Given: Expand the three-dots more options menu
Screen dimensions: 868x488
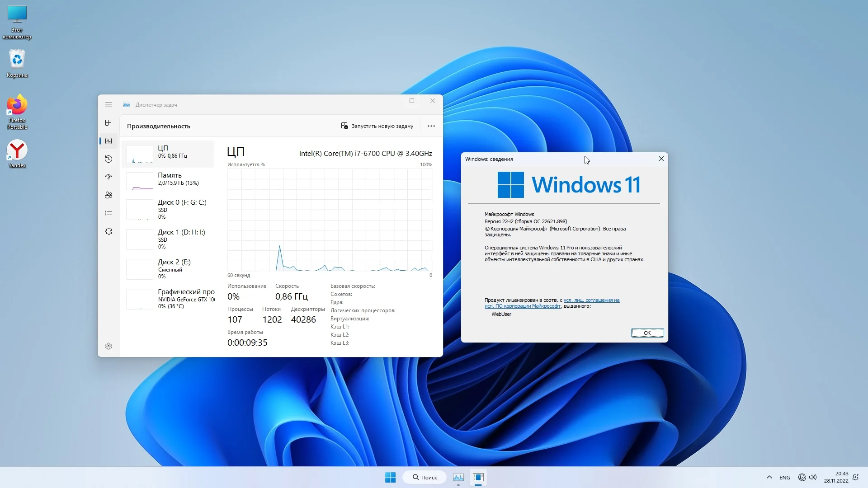Looking at the screenshot, I should (431, 126).
